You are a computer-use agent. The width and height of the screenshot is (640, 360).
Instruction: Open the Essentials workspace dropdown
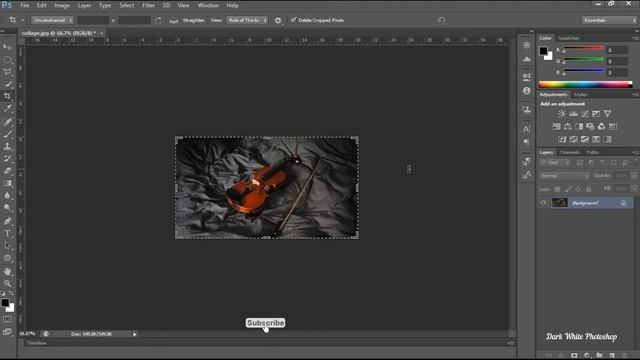click(609, 20)
